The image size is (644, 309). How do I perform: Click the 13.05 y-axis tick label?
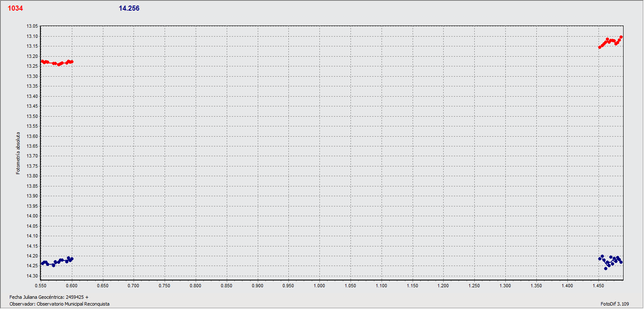point(32,26)
